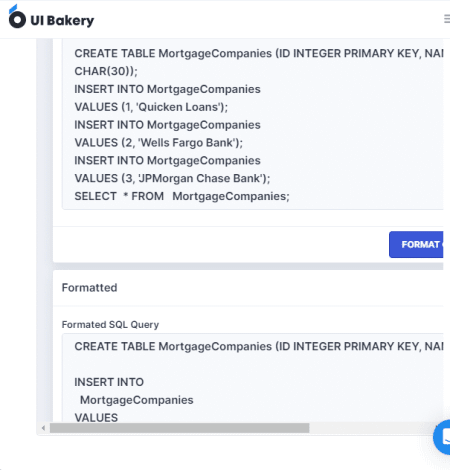Open the blue chat widget bubble

(x=442, y=437)
